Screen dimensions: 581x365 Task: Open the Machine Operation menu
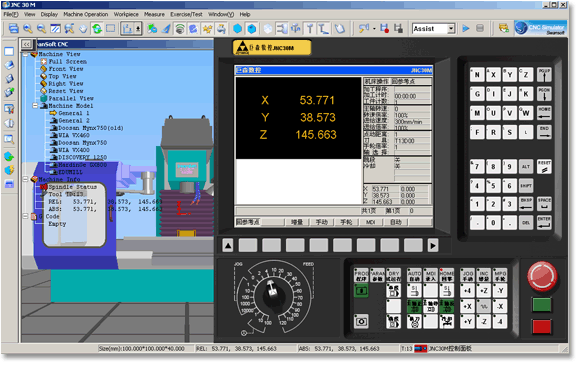86,14
